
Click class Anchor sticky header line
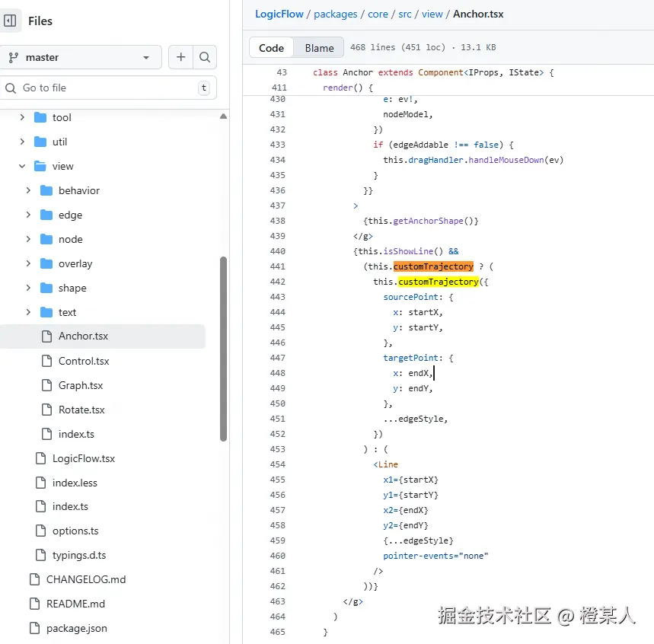pyautogui.click(x=434, y=72)
